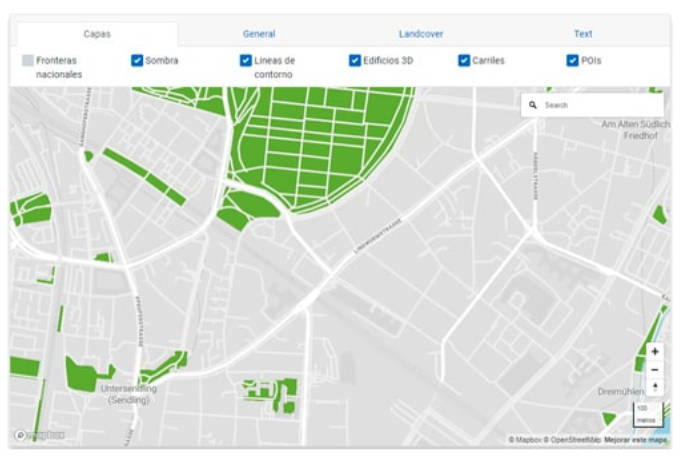Screen dimensions: 680x466
Task: Toggle the POIs layer checkbox
Action: [x=573, y=61]
